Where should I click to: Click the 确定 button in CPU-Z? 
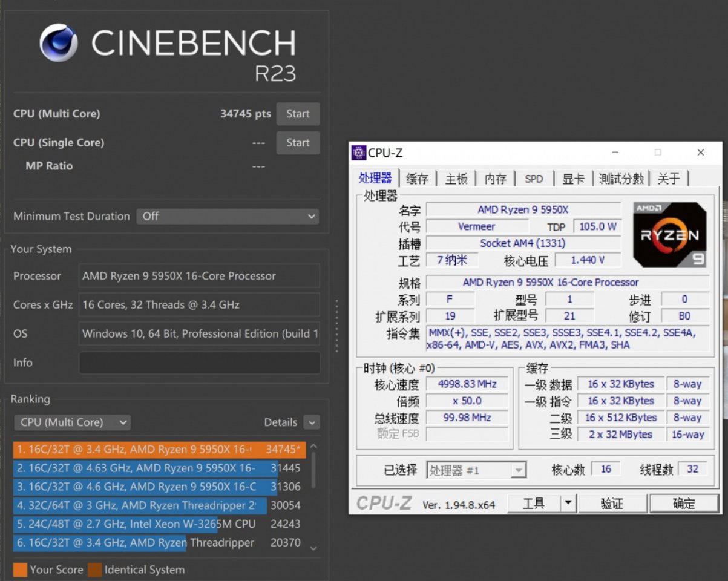(684, 504)
